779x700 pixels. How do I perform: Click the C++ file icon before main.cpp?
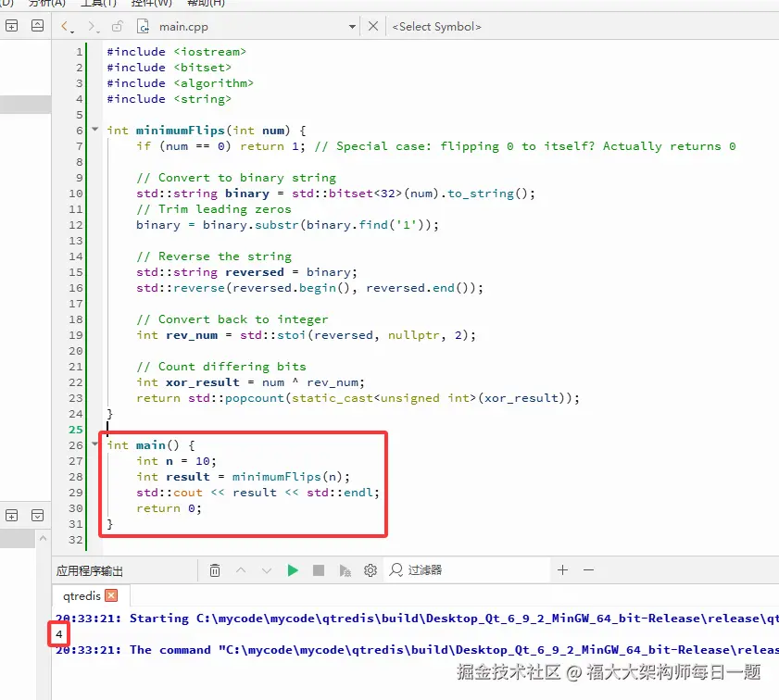pyautogui.click(x=143, y=26)
